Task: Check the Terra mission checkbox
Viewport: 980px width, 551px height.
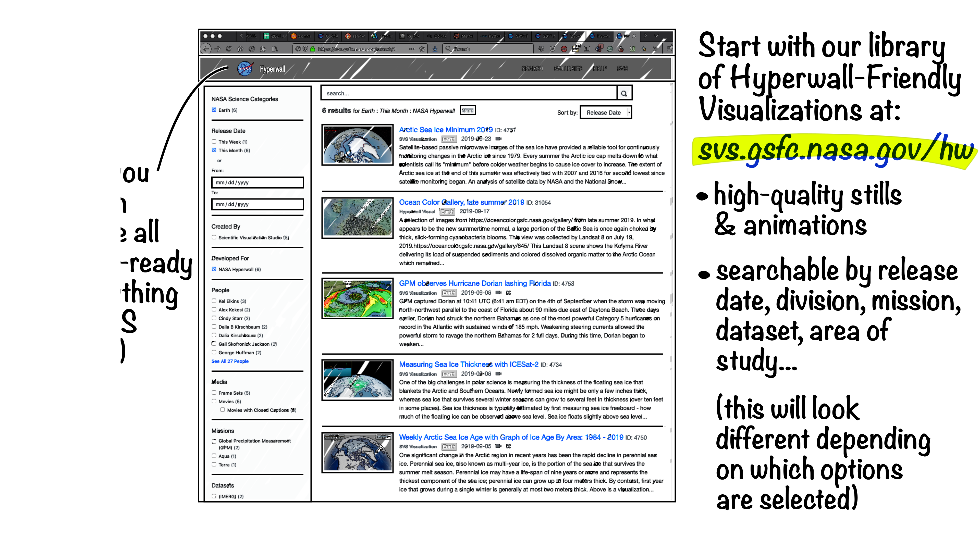Action: pyautogui.click(x=214, y=464)
